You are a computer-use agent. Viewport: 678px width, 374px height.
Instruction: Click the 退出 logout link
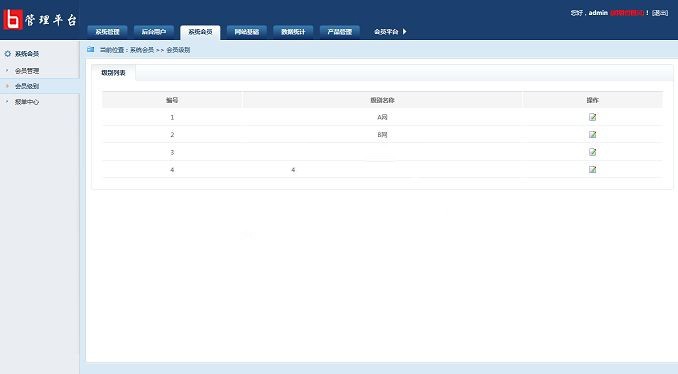pos(660,13)
